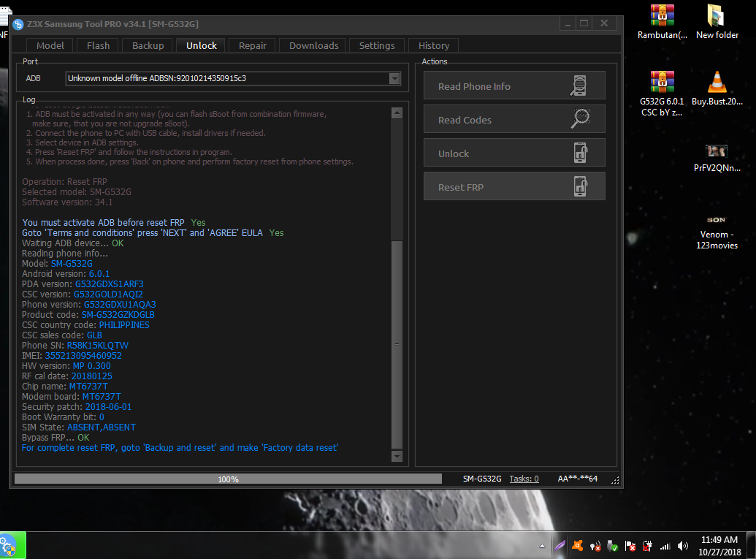Viewport: 756px width, 559px height.
Task: Click the 100% progress bar
Action: point(228,479)
